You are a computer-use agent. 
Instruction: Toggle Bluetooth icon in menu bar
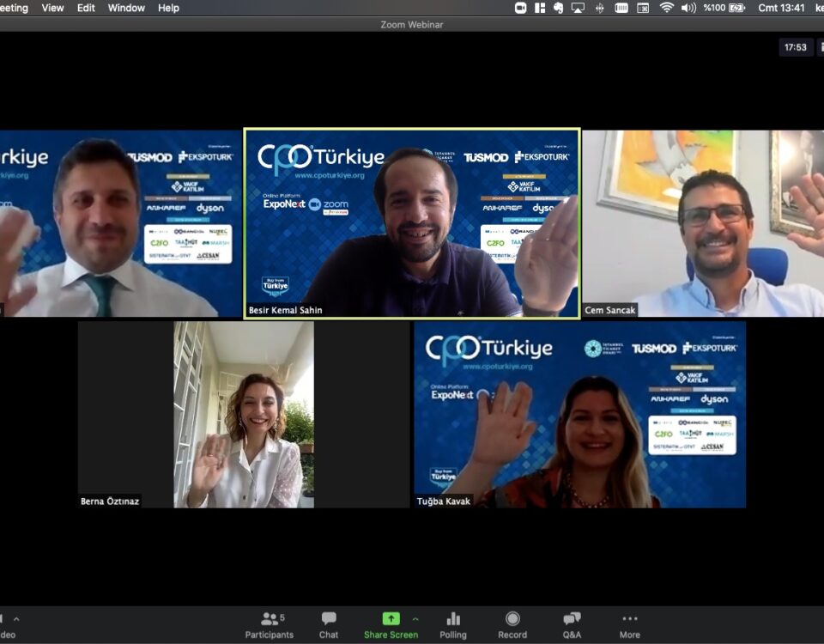point(599,8)
